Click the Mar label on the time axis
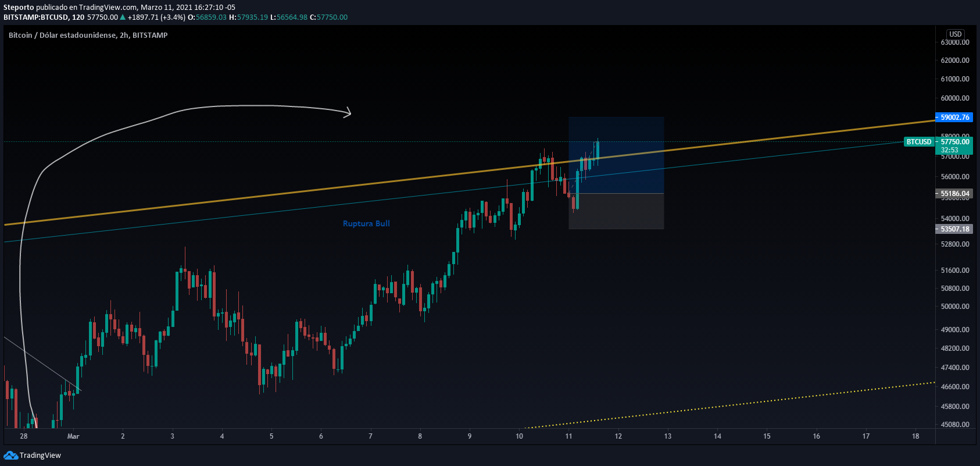Viewport: 980px width, 466px height. 73,436
